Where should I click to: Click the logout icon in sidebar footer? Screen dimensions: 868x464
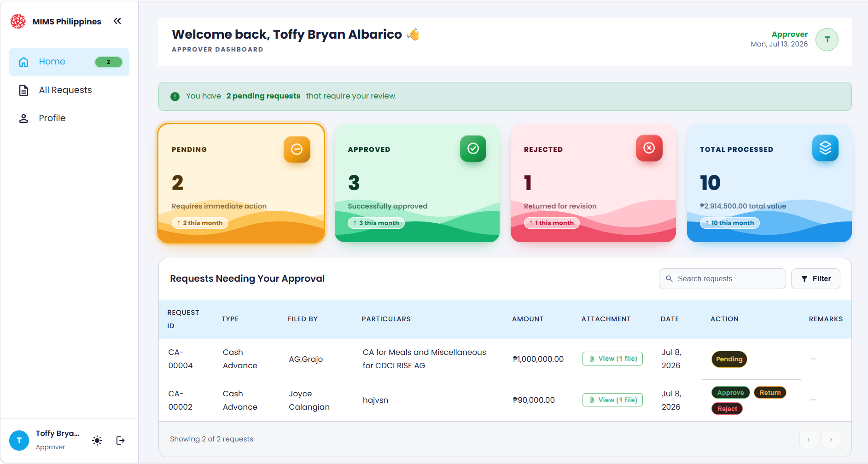121,441
